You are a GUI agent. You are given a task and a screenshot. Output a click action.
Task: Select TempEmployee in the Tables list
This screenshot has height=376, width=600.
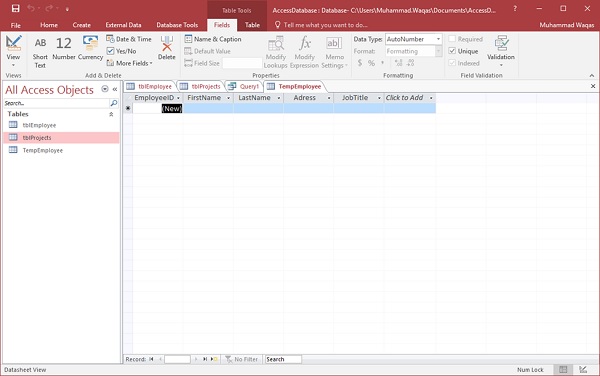coord(42,150)
